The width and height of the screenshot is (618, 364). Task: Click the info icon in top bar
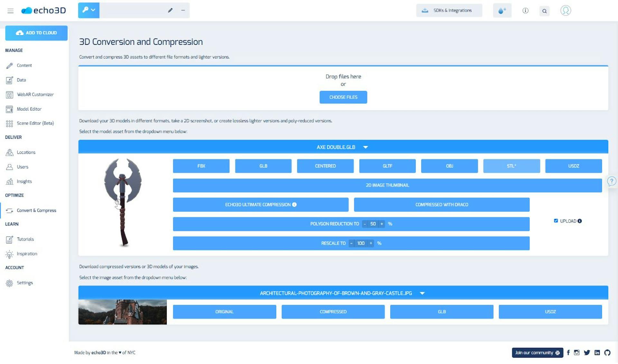pos(525,11)
